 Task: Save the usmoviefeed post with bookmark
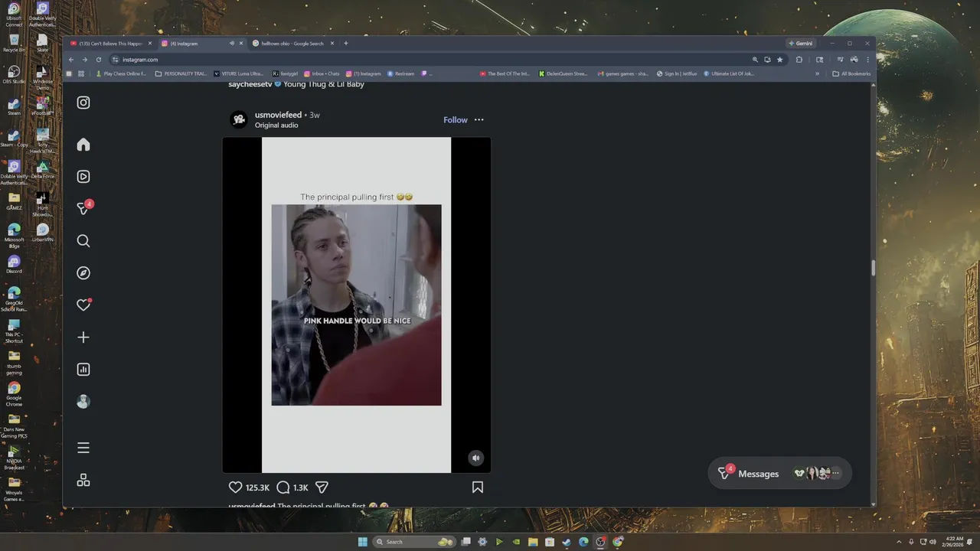click(478, 487)
